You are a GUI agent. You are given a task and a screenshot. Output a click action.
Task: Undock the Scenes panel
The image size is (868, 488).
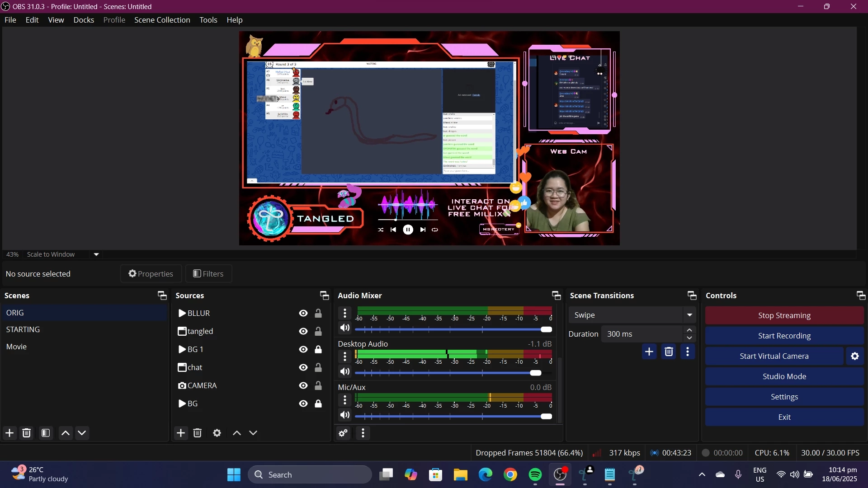[162, 296]
